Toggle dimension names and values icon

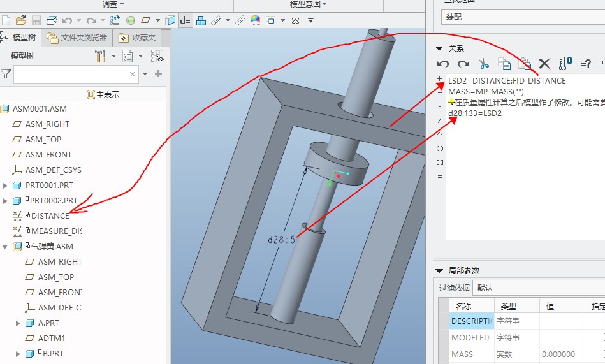pos(565,64)
